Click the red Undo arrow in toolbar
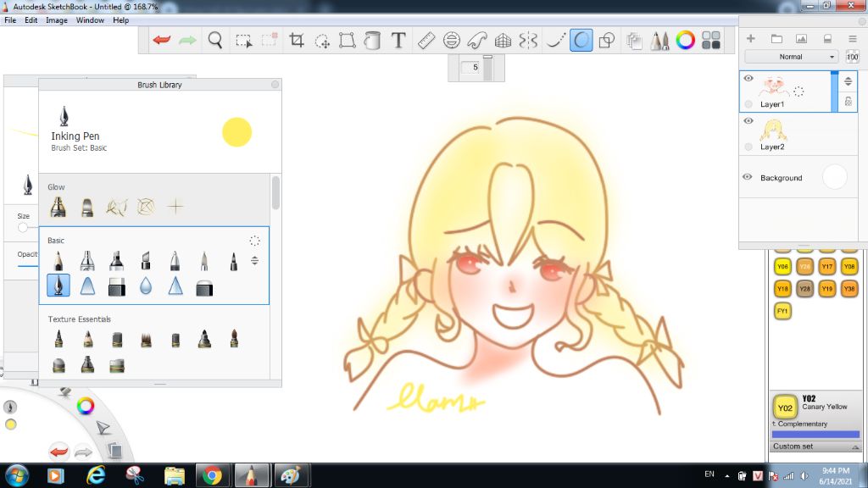868x488 pixels. point(162,41)
